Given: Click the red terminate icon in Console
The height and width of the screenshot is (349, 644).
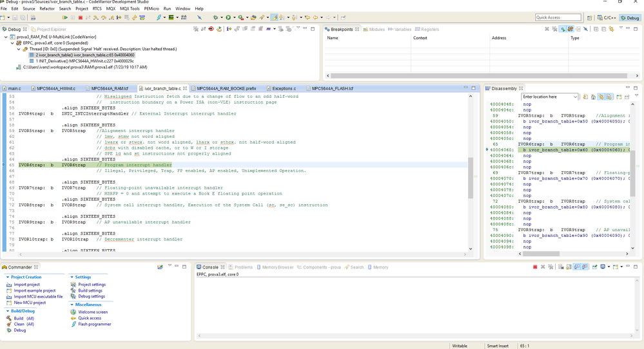Looking at the screenshot, I should tap(535, 267).
